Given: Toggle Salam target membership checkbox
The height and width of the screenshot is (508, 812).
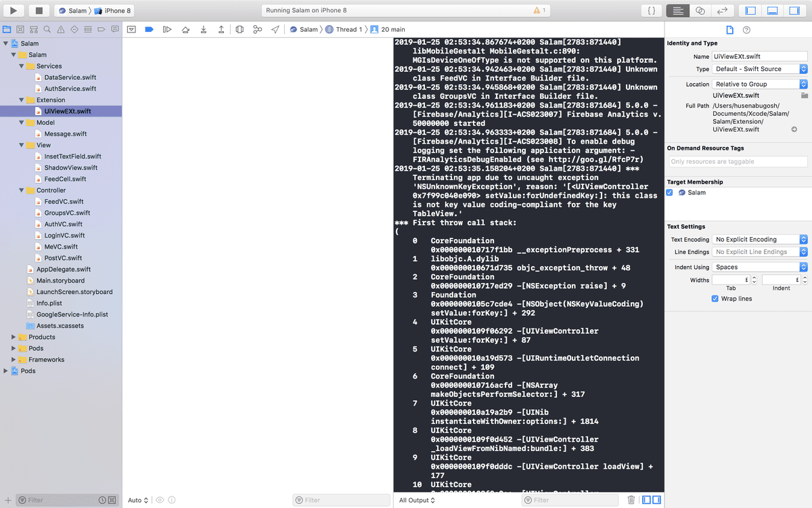Looking at the screenshot, I should [x=670, y=192].
